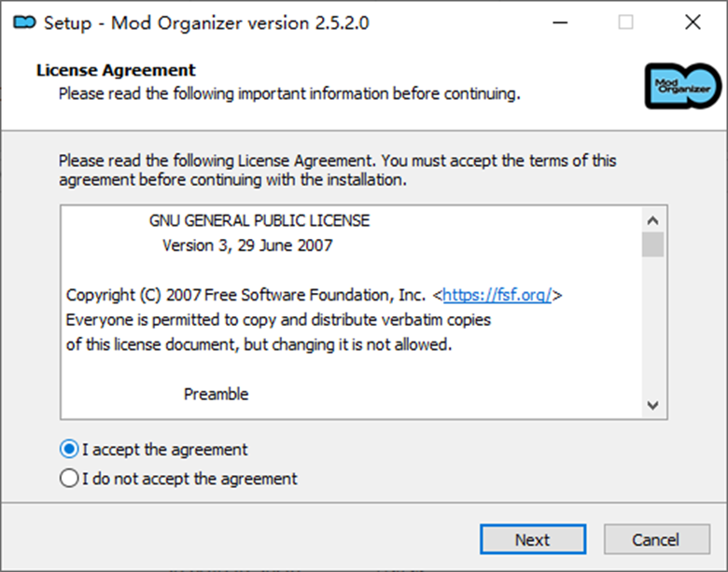Open the https://fsf.org/ link
728x572 pixels.
(497, 296)
